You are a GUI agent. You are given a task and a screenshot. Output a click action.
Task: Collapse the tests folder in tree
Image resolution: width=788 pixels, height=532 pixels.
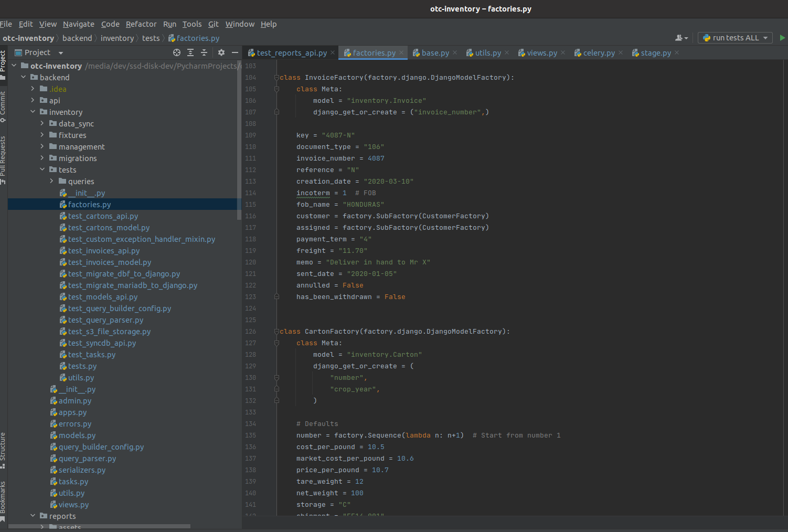pyautogui.click(x=42, y=170)
